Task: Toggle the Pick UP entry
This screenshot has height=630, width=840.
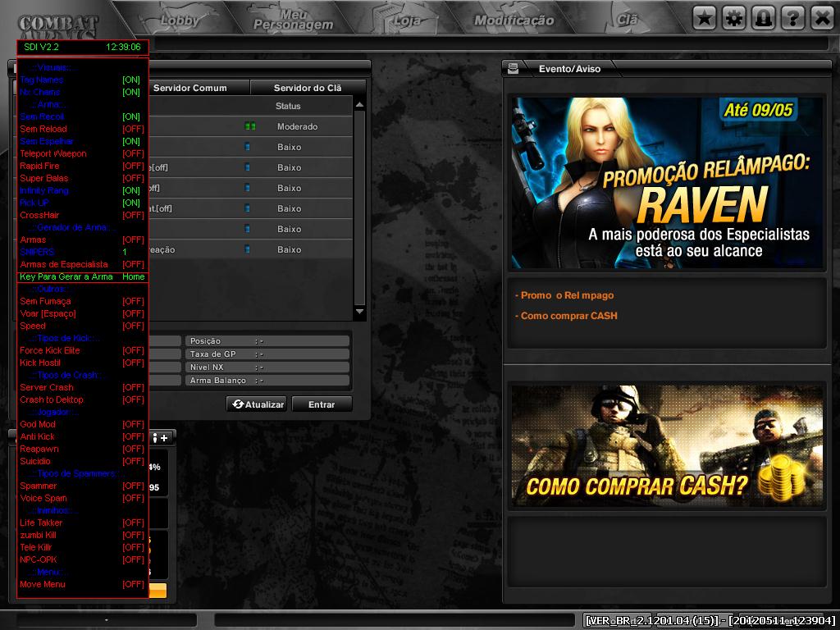Action: tap(80, 203)
